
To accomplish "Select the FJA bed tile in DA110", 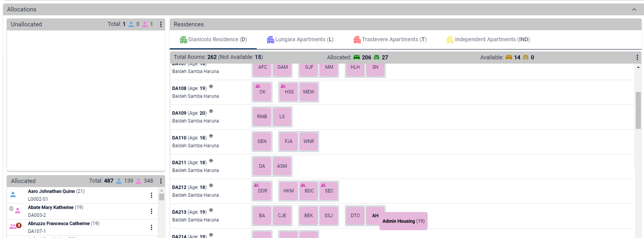I will pyautogui.click(x=289, y=141).
